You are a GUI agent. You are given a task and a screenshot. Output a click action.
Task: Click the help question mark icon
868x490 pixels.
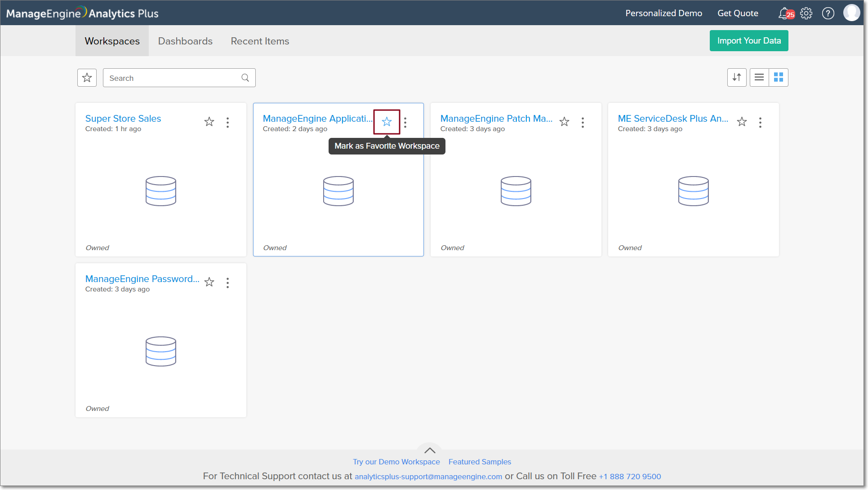tap(828, 13)
